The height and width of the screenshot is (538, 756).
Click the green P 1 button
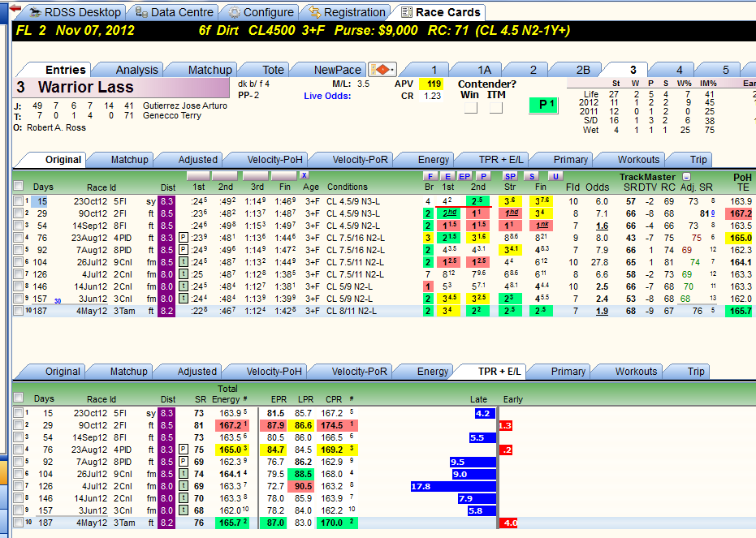[x=543, y=105]
